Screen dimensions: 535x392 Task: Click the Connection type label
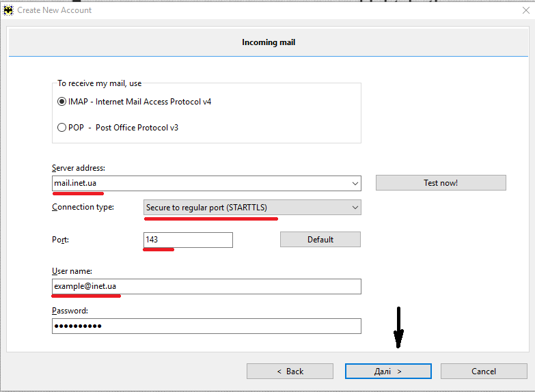(83, 207)
